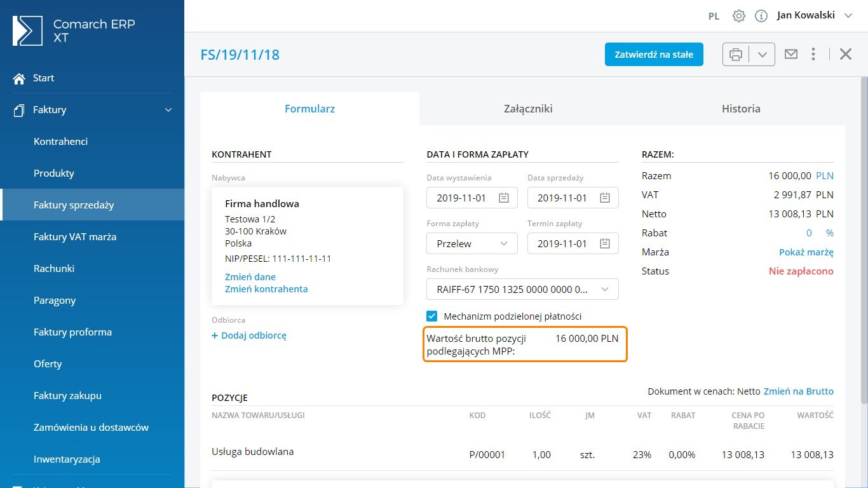Click the WARTOŚĆ column header
The width and height of the screenshot is (868, 488).
(x=815, y=416)
